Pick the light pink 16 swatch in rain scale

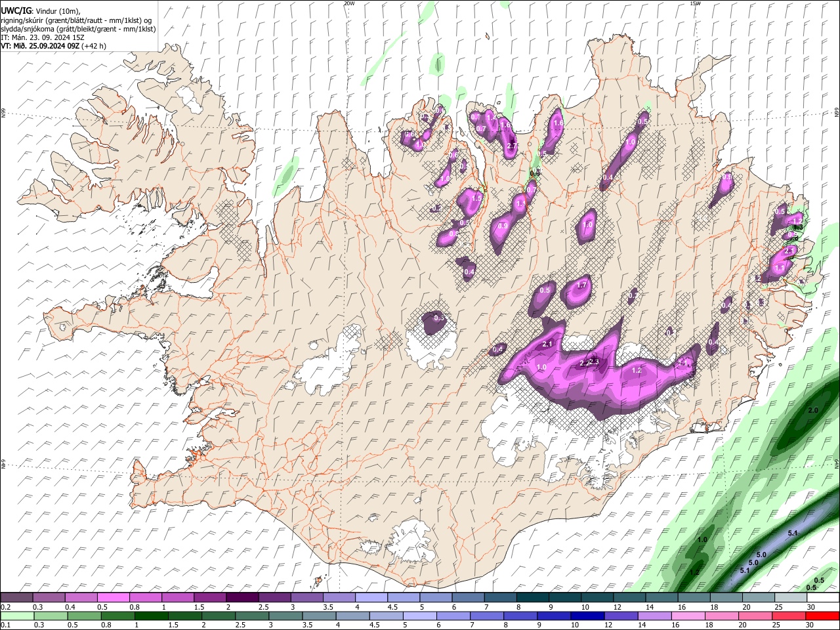click(688, 616)
